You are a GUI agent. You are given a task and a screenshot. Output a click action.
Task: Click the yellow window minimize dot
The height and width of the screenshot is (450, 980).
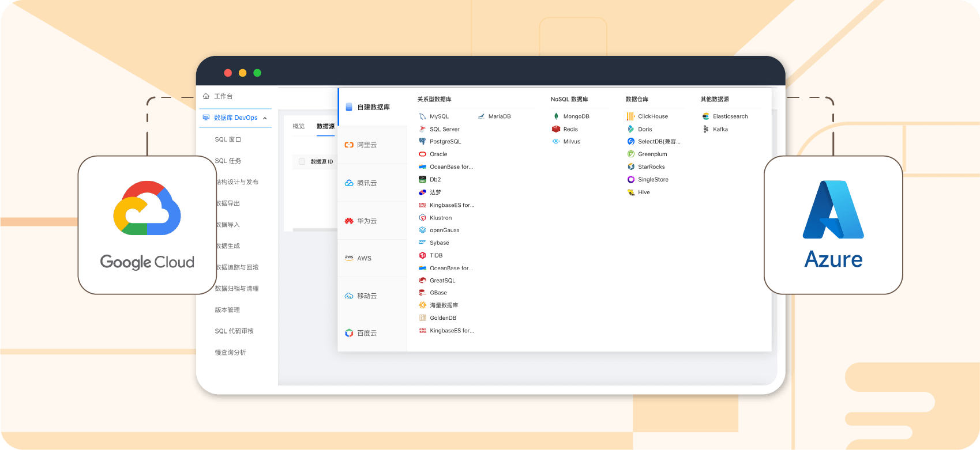click(x=243, y=73)
